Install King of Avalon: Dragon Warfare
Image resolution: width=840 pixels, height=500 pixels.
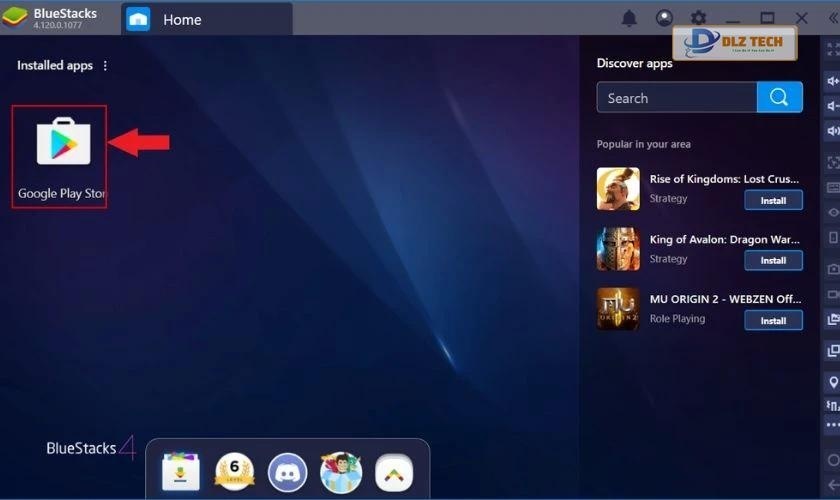coord(773,260)
